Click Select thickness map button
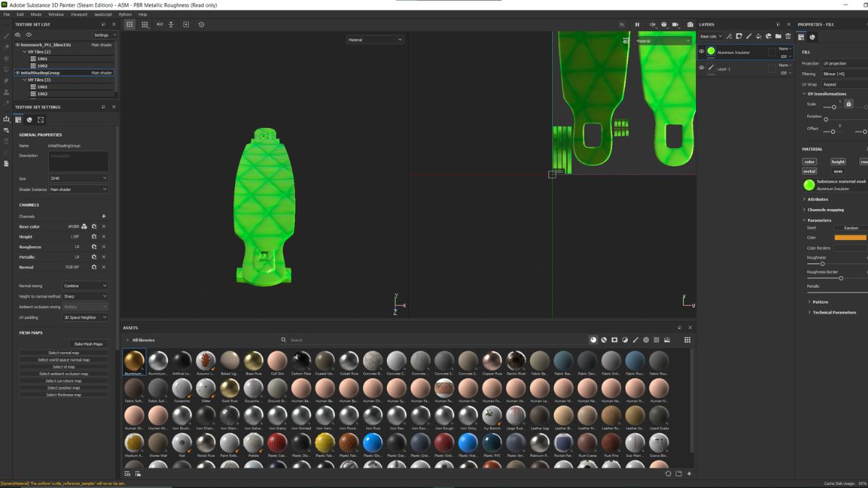 [64, 395]
